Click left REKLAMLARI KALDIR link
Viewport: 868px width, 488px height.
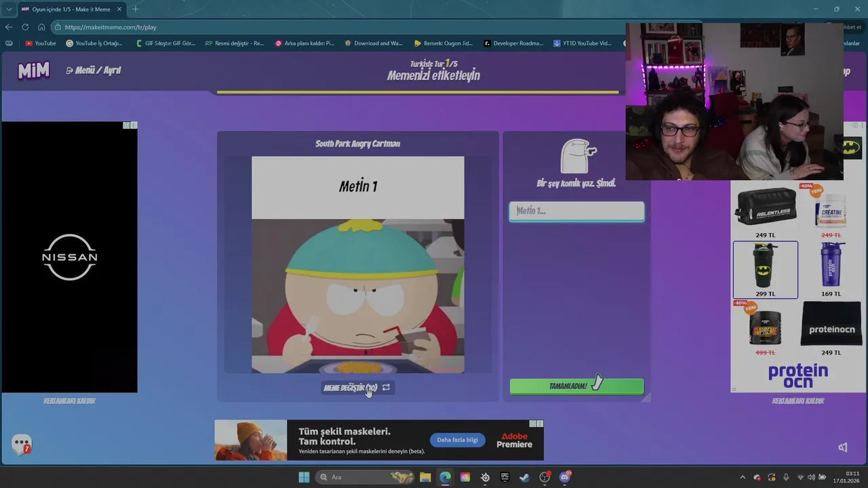pos(69,401)
